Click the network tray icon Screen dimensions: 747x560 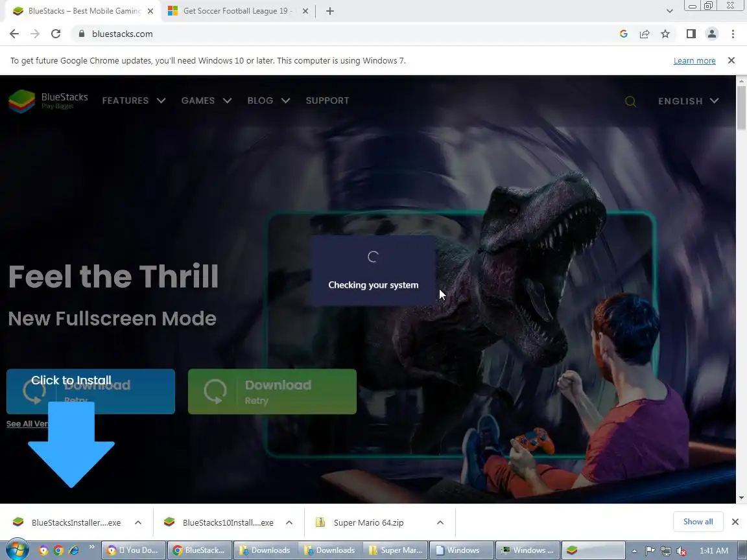[x=666, y=551]
